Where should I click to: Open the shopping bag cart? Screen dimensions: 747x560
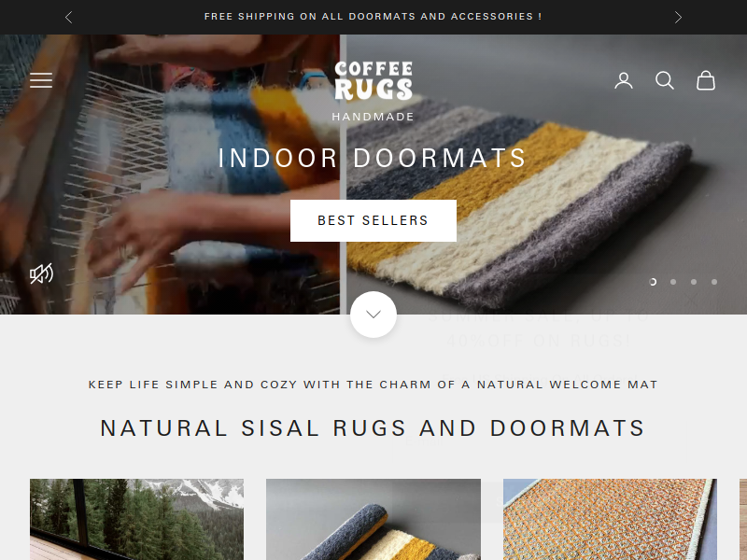[x=706, y=80]
